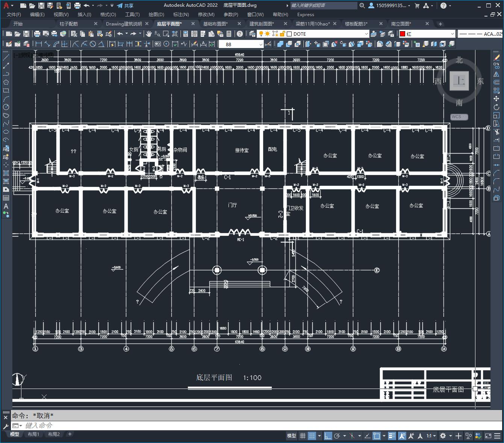Open the 文件(F) menu

(14, 14)
